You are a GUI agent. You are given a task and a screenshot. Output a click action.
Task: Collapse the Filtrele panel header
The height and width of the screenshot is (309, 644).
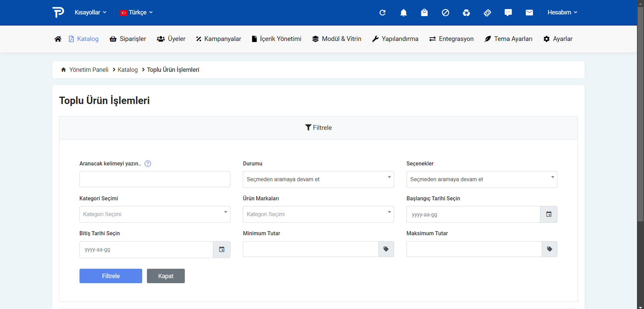318,128
